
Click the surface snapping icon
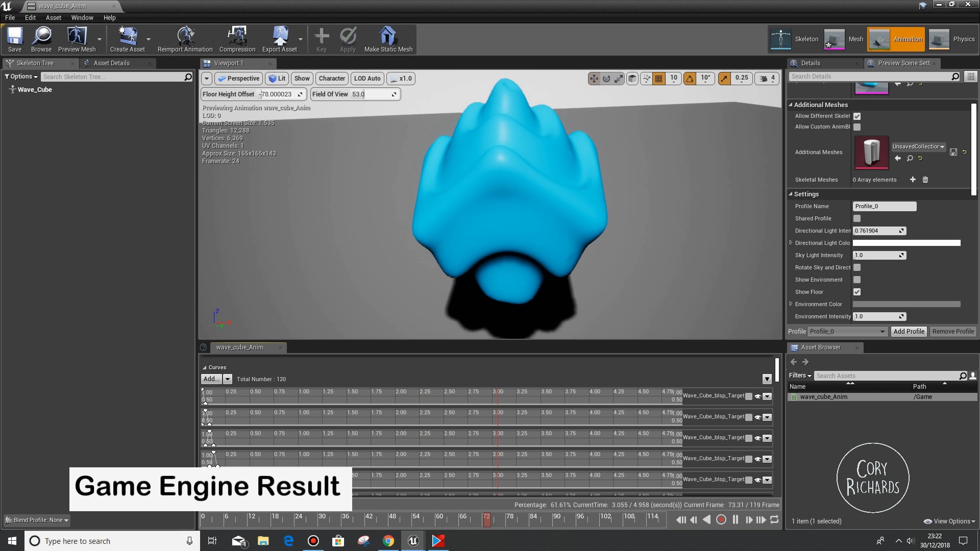pyautogui.click(x=647, y=79)
